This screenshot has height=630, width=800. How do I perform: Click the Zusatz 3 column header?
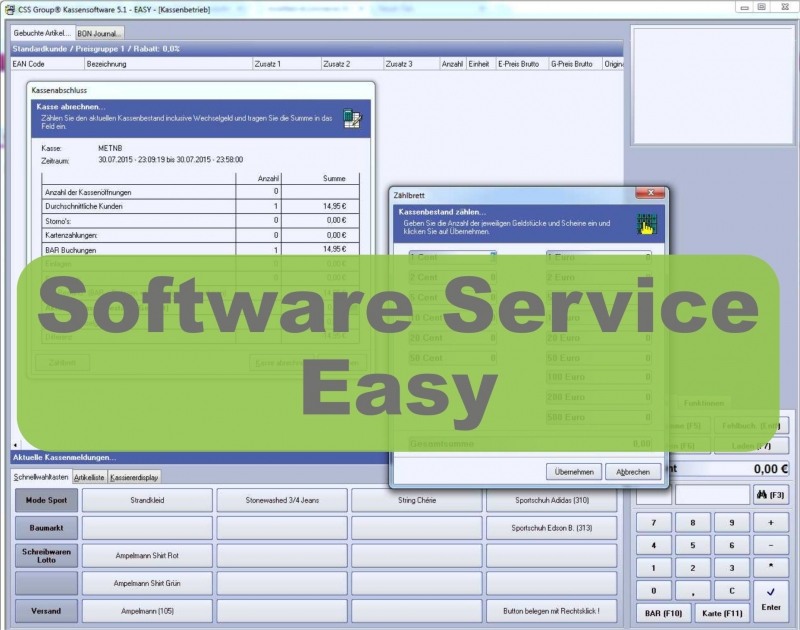coord(411,64)
